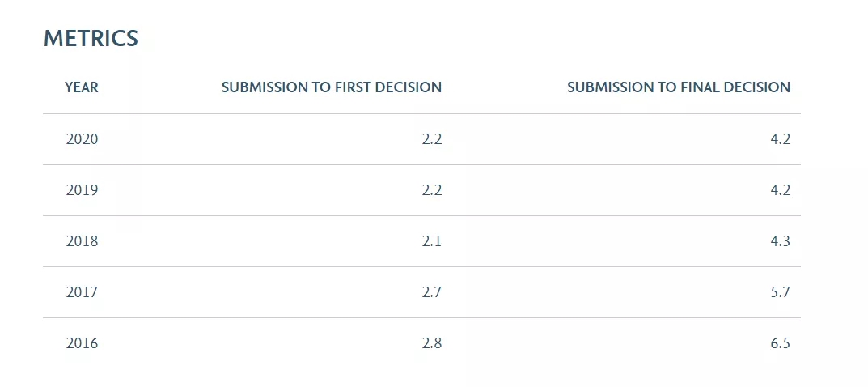The width and height of the screenshot is (868, 387).
Task: Select the YEAR column header
Action: [x=82, y=87]
